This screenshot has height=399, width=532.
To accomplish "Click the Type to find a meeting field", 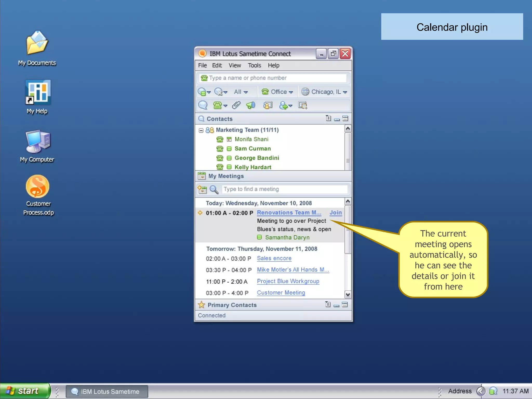I will coord(285,189).
